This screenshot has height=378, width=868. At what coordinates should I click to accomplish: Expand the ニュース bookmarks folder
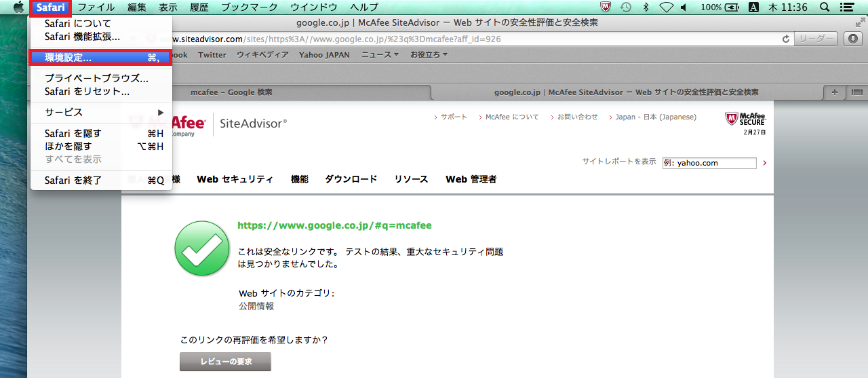[x=380, y=55]
